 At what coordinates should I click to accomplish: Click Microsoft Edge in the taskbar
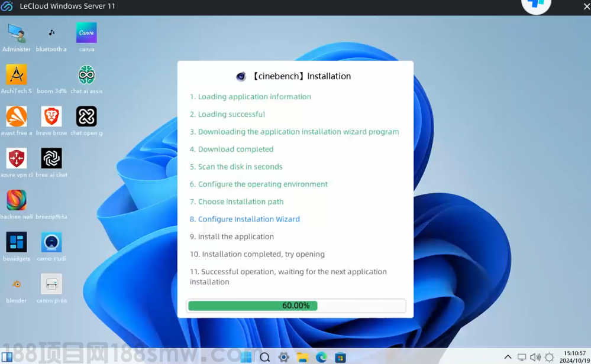pyautogui.click(x=321, y=357)
